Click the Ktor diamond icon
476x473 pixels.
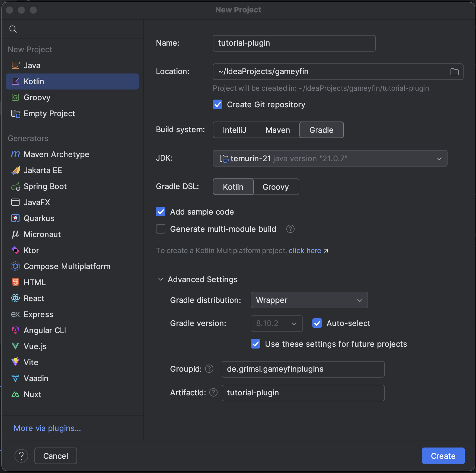click(15, 250)
